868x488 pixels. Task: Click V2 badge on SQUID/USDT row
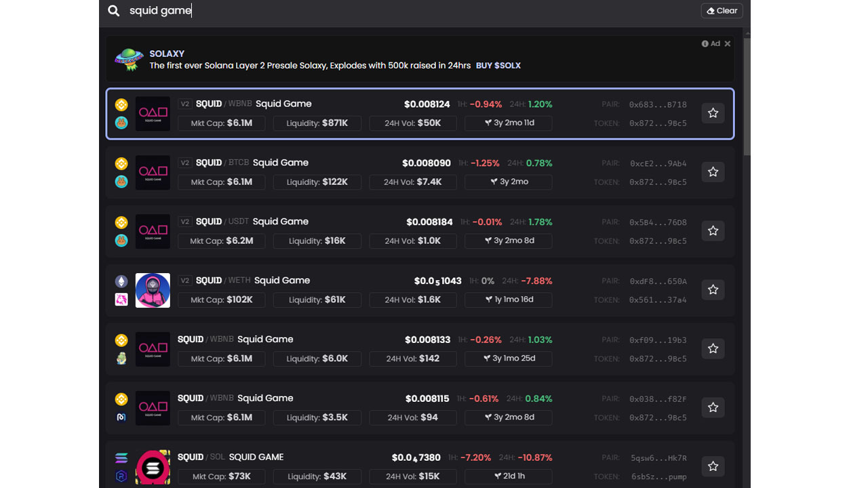184,222
